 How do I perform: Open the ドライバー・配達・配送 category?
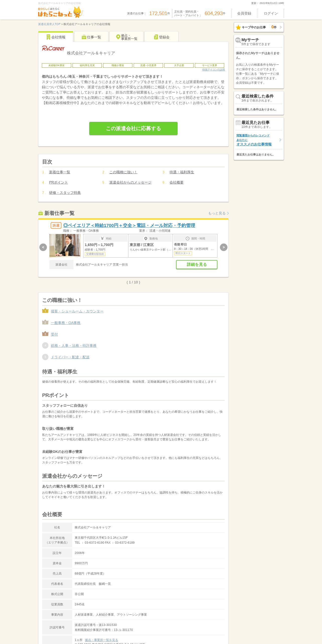point(70,357)
